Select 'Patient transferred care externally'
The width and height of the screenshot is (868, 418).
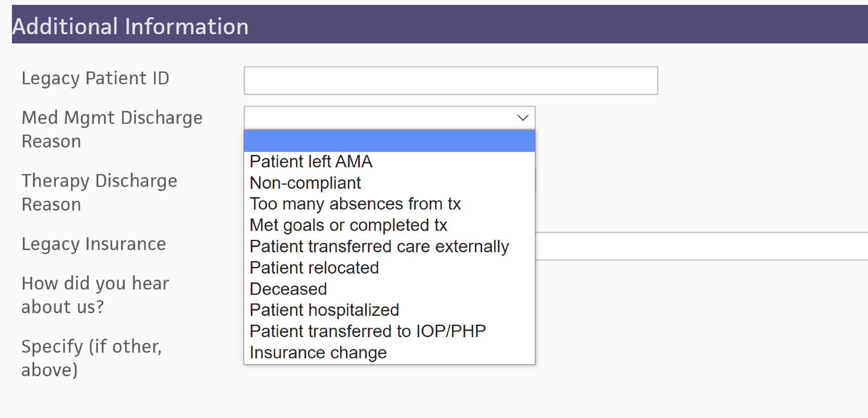[379, 246]
